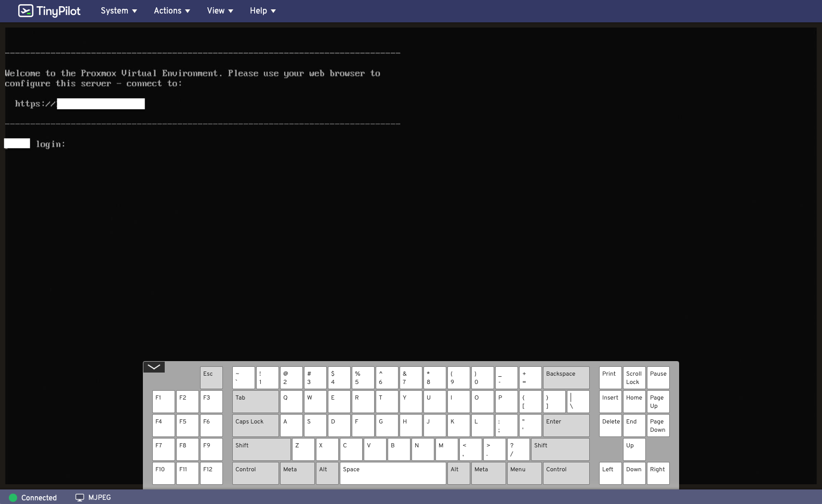Click the F1 function key

164,402
